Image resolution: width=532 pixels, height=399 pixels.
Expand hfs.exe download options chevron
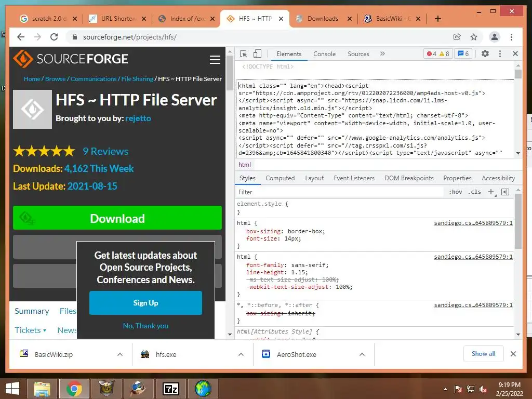coord(241,354)
